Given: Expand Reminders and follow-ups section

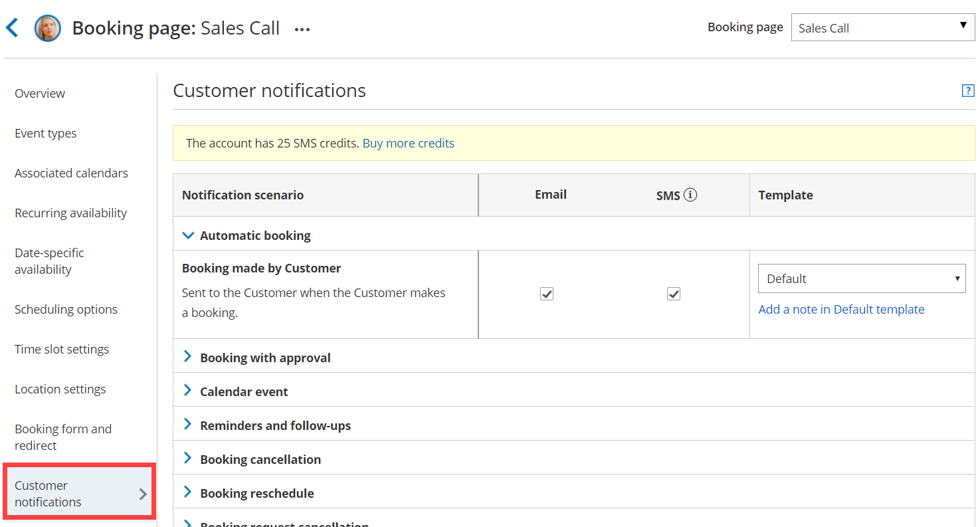Looking at the screenshot, I should click(x=188, y=425).
